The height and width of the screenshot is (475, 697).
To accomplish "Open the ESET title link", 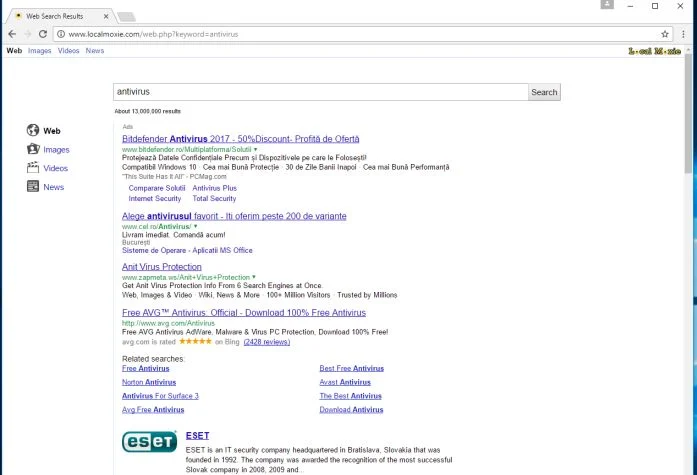I will (197, 436).
